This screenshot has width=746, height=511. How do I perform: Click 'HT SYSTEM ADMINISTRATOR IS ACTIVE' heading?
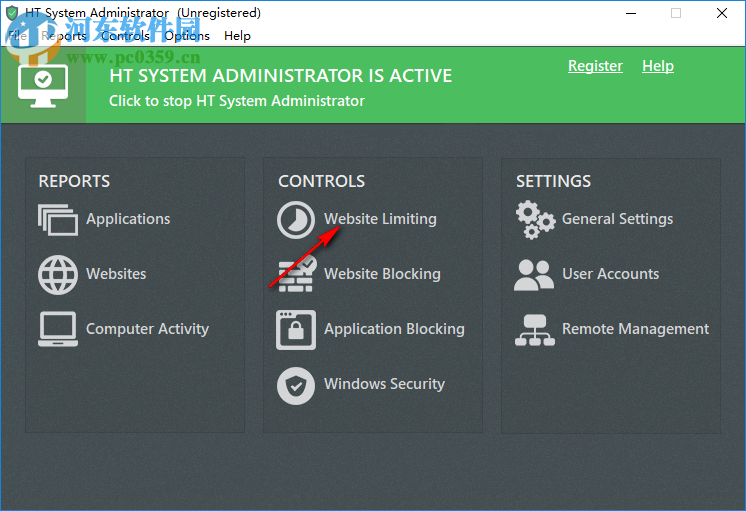[x=281, y=76]
